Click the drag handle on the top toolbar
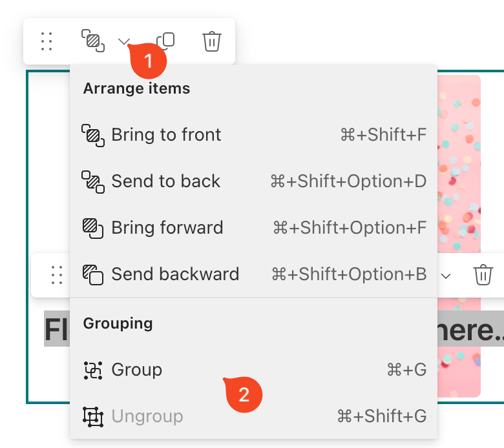 coord(47,41)
